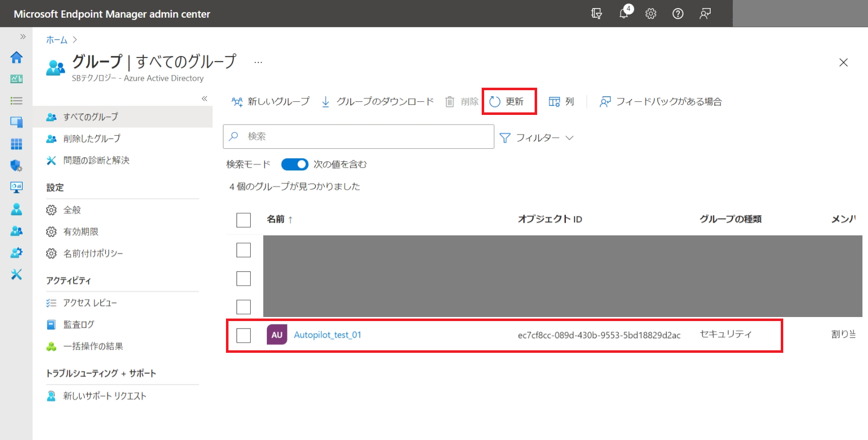
Task: Click フィードバックがある場合 button
Action: point(661,102)
